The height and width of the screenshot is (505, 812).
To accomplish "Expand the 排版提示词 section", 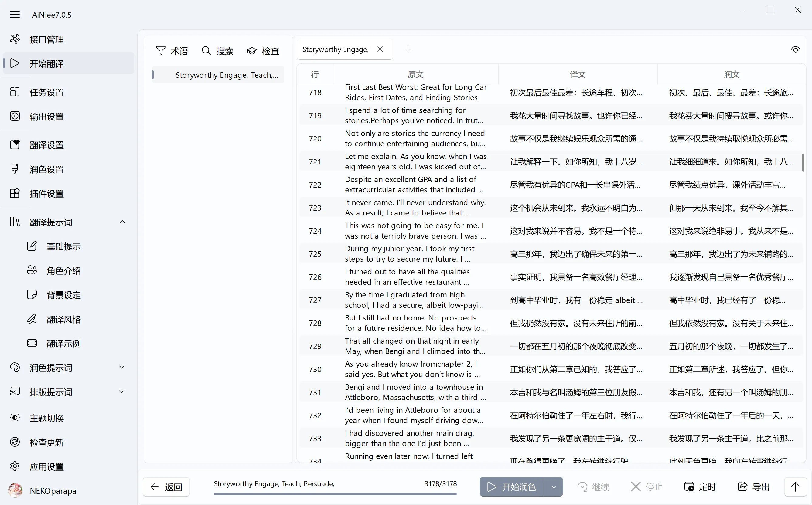I will 122,392.
